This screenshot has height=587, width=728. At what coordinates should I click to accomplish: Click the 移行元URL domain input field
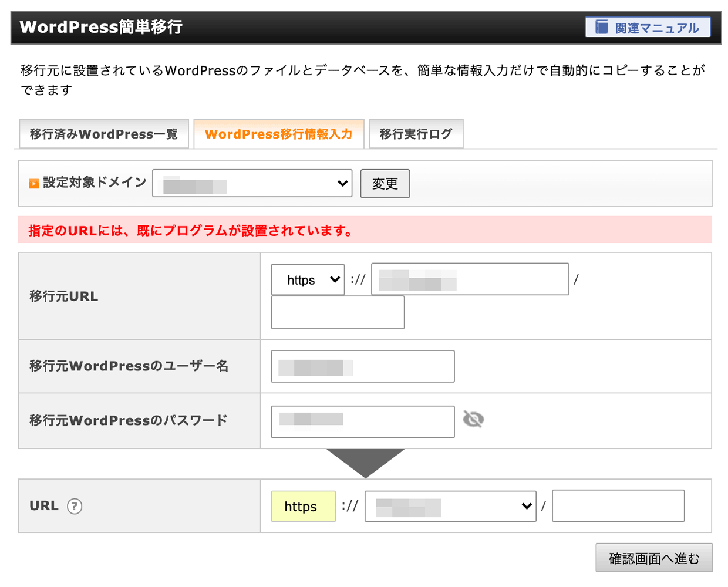[x=470, y=279]
